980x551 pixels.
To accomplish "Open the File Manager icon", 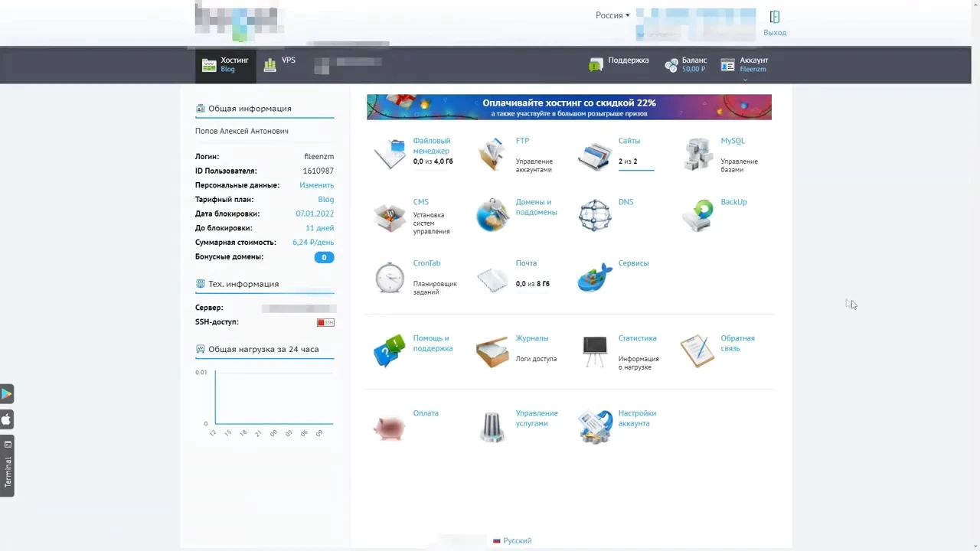I will point(390,154).
